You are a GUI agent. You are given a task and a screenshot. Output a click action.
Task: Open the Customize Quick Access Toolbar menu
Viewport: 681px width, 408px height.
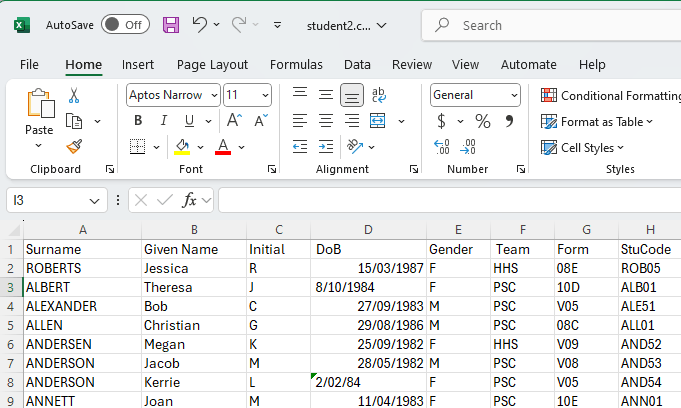pyautogui.click(x=277, y=25)
